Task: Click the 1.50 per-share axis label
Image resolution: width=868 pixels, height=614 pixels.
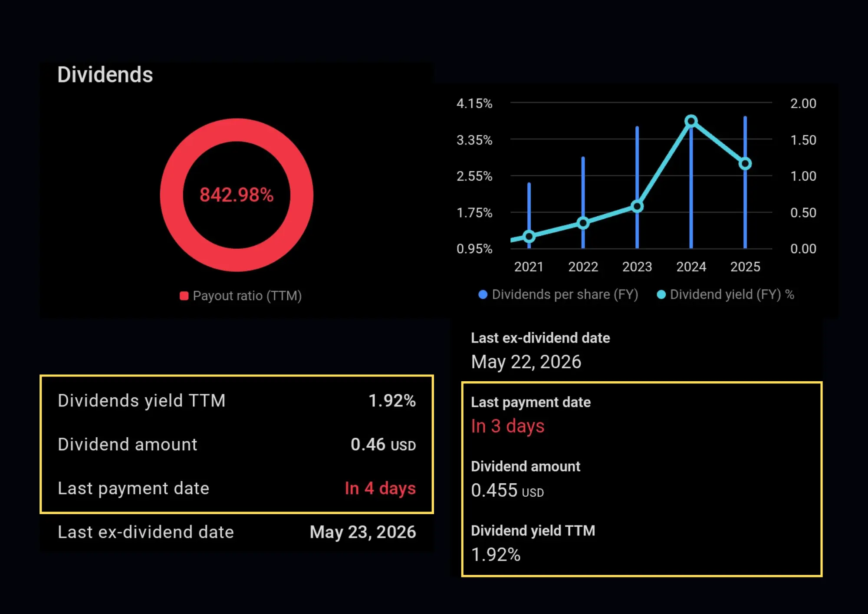Action: [x=803, y=140]
